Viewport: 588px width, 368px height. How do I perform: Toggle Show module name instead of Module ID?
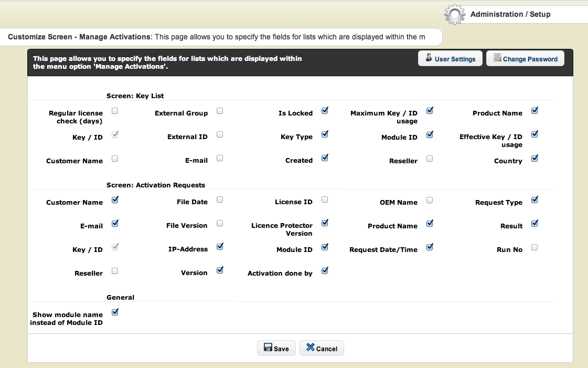[115, 312]
